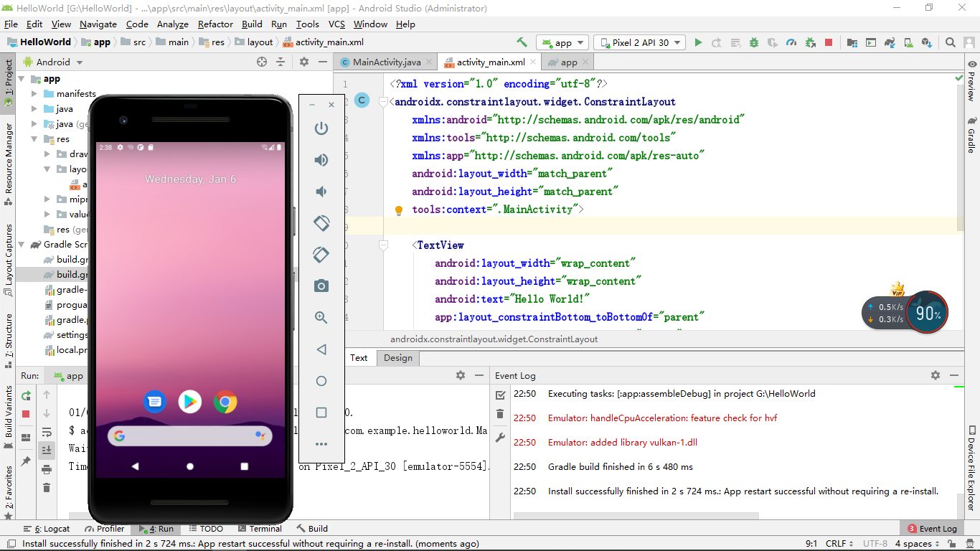Screen dimensions: 980x551
Task: Open the AVD Manager from the toolbar
Action: 908,42
